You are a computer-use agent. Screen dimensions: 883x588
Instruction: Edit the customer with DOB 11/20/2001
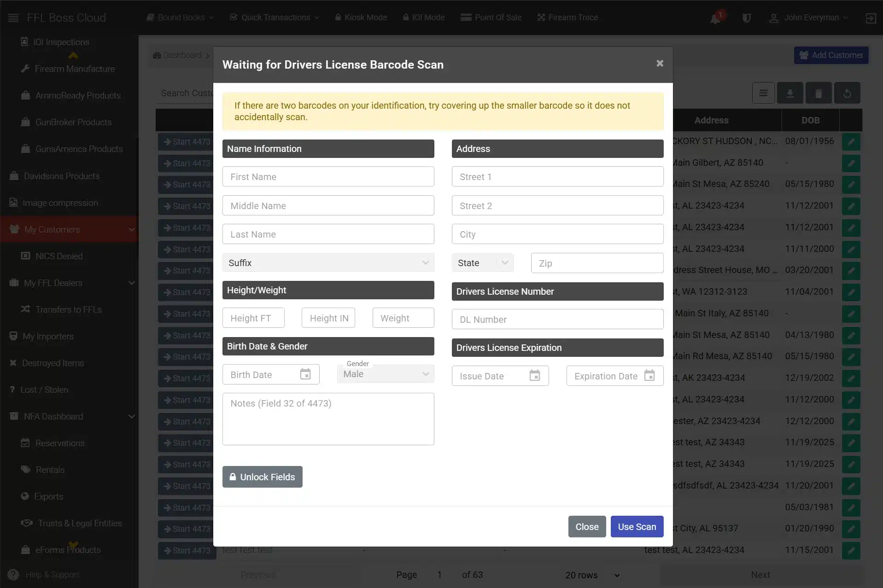click(851, 486)
